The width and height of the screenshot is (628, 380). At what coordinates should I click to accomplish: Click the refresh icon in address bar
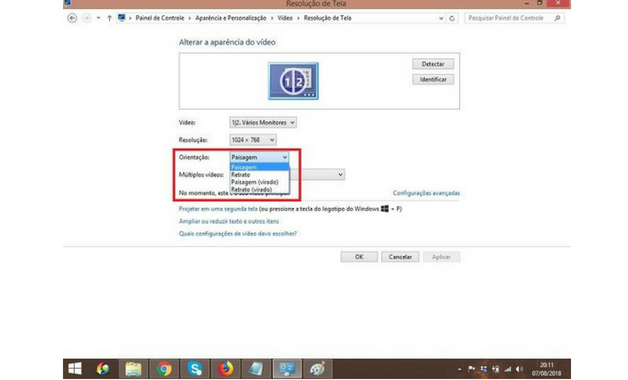click(x=452, y=18)
